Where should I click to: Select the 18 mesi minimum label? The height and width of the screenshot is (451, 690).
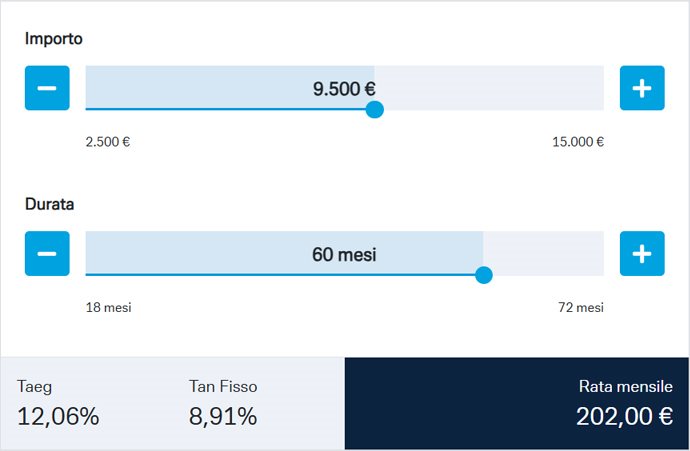pos(108,307)
